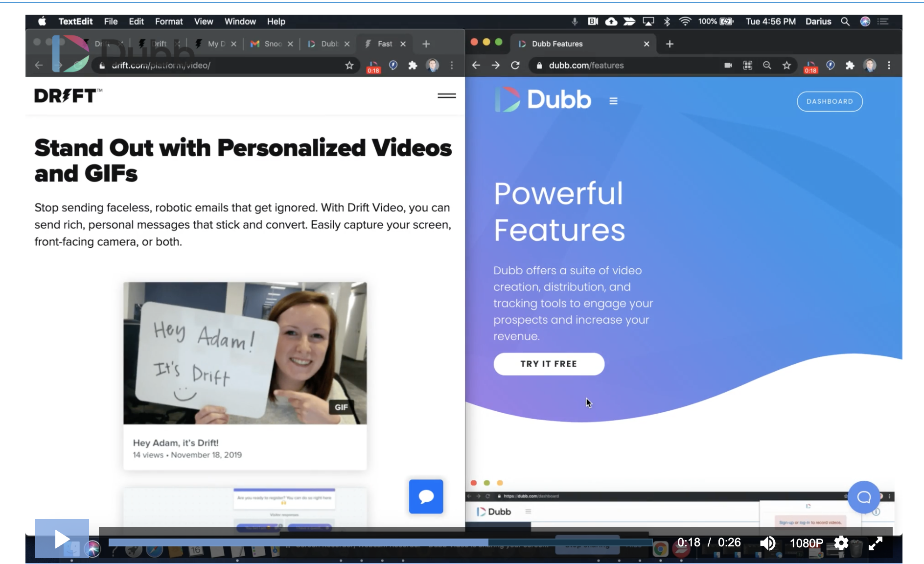Open Chrome profile avatar in Dubb window

(x=870, y=65)
